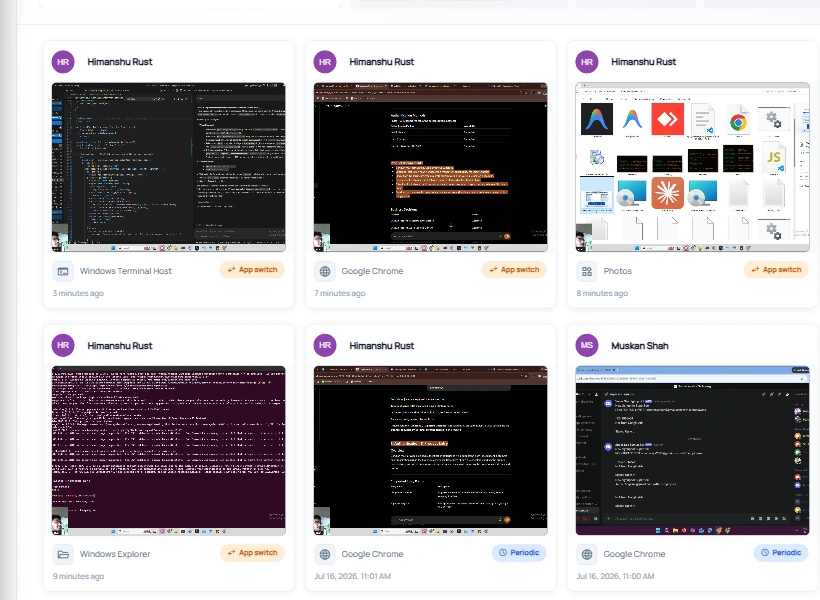Click the 'Photos' app label
Image resolution: width=820 pixels, height=600 pixels.
pyautogui.click(x=618, y=271)
